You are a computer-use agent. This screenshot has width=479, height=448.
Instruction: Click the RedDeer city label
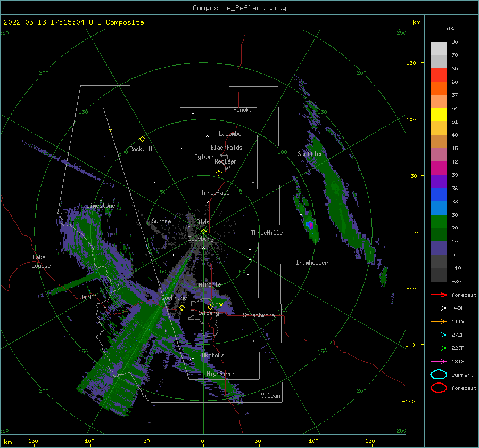(x=226, y=161)
